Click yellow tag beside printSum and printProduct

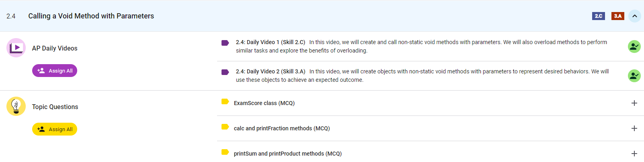tap(225, 152)
